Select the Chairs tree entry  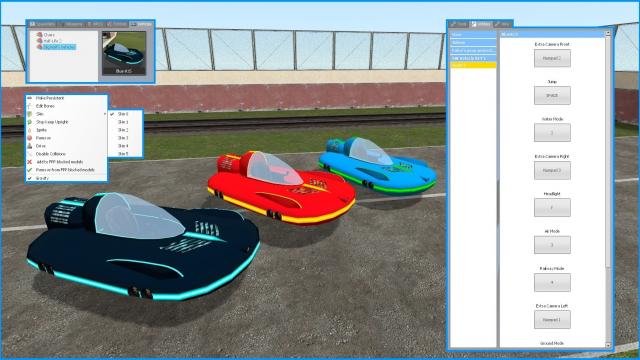click(x=49, y=35)
